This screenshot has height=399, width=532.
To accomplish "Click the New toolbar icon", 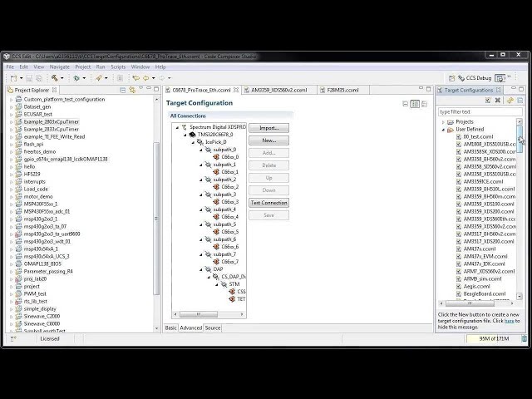I will 13,78.
